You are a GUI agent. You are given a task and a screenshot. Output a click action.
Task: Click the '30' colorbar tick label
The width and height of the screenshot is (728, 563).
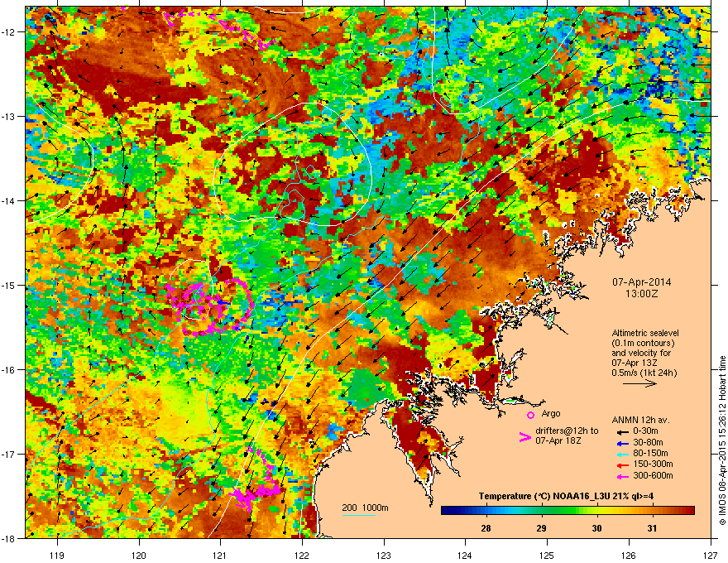click(x=597, y=528)
